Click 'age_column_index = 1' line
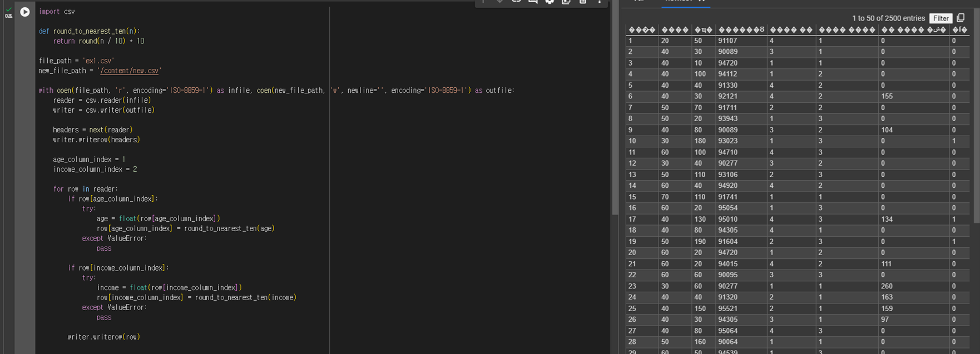This screenshot has height=354, width=980. click(89, 159)
